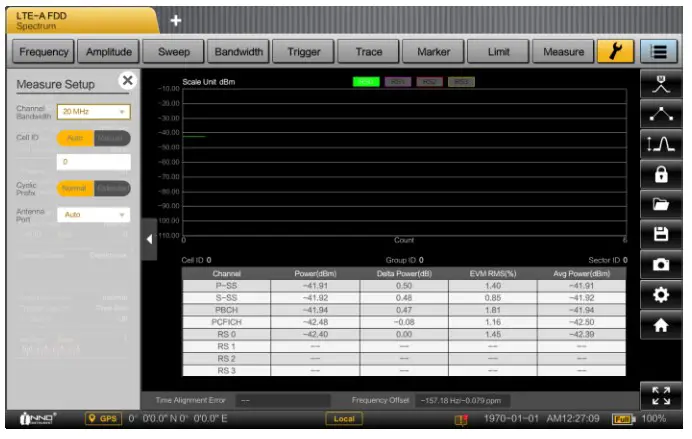Select the PBCH channel row
Screen dimensions: 692x439
[404, 310]
